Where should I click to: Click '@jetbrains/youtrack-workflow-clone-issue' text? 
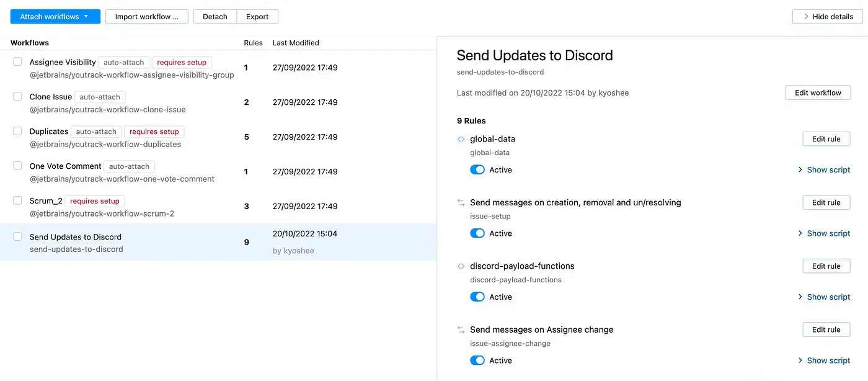click(x=108, y=109)
